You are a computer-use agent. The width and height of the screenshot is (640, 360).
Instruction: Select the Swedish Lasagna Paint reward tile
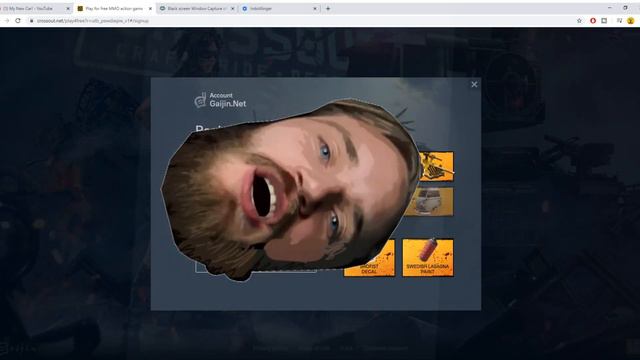coord(428,258)
